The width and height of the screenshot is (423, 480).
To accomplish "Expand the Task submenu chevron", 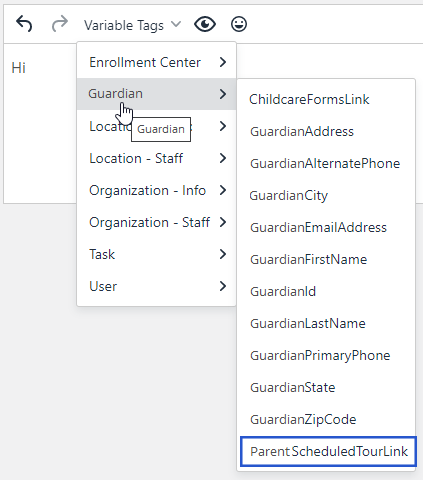I will [x=223, y=254].
